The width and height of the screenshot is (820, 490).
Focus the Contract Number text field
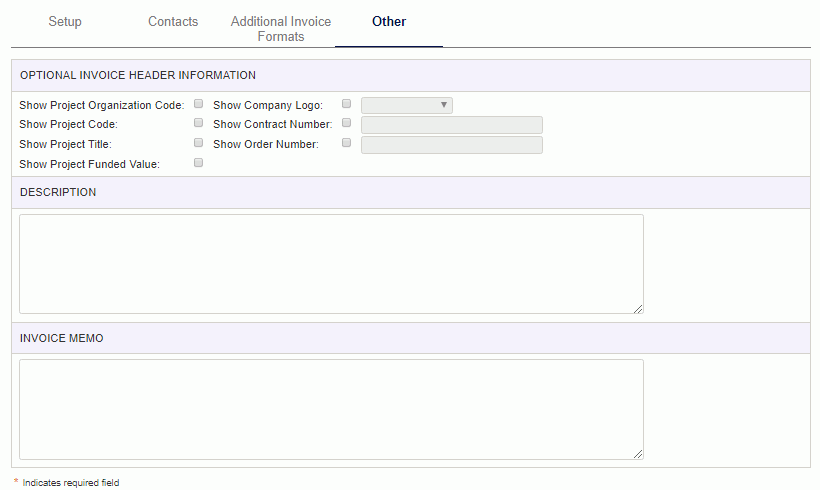tap(452, 125)
